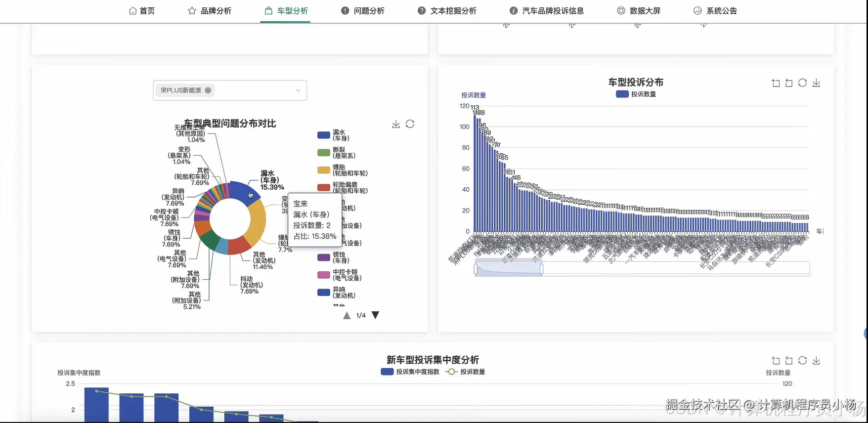The height and width of the screenshot is (423, 868).
Task: Click the 新车型投诉集中度分析 chart title
Action: 433,360
